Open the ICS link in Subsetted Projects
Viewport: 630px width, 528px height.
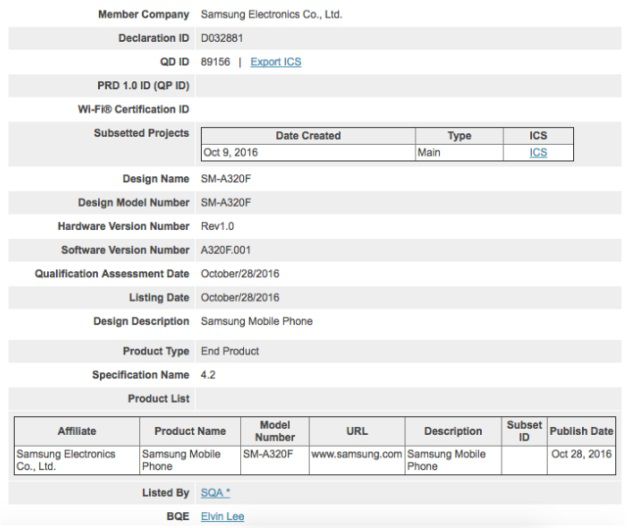point(538,153)
